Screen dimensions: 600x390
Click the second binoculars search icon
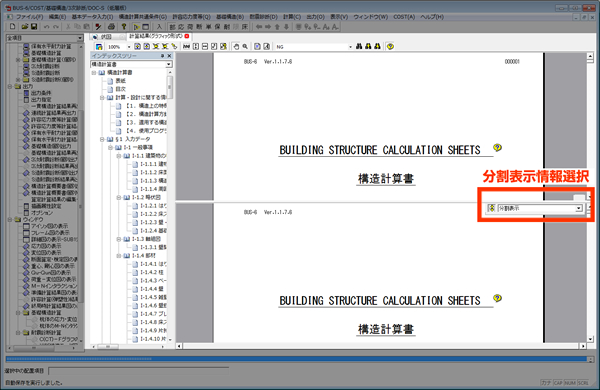368,46
